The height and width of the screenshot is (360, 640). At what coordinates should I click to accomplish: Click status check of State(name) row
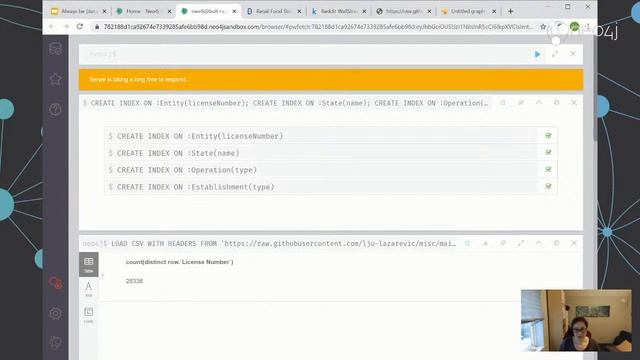click(548, 152)
